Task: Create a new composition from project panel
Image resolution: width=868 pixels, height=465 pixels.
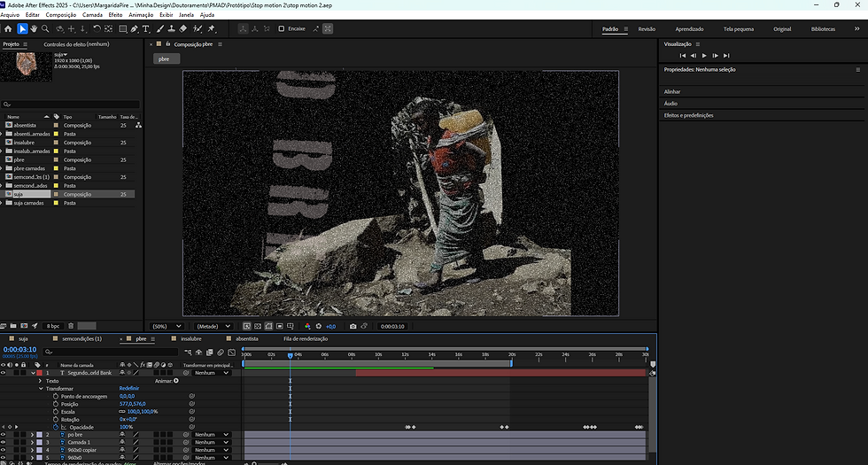Action: (24, 326)
